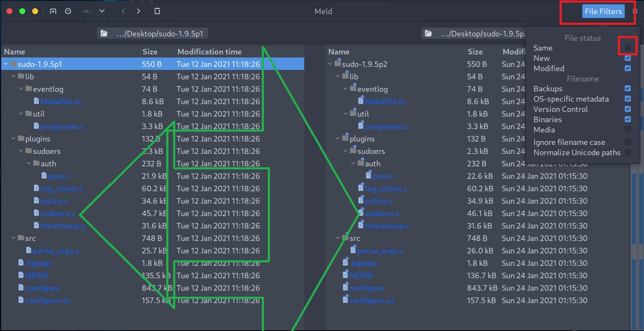Click the delete trash icon in toolbar
Image resolution: width=644 pixels, height=331 pixels.
point(157,11)
